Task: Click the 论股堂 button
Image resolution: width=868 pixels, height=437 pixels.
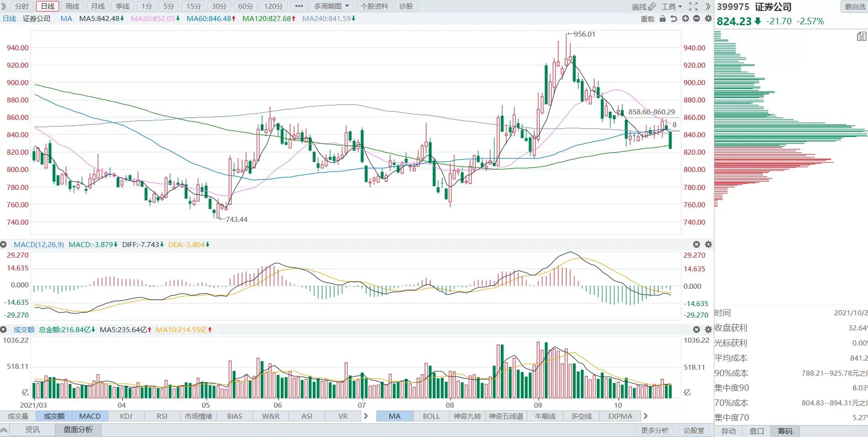Action: [694, 430]
